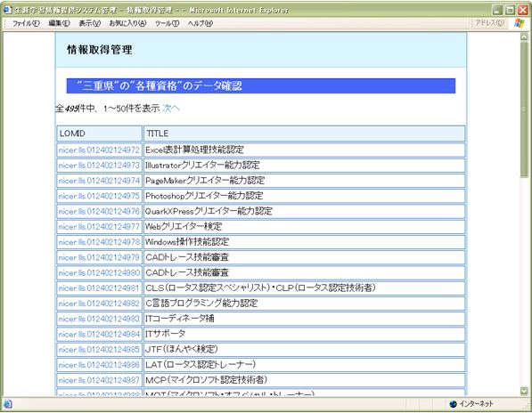This screenshot has height=413, width=532.
Task: Select the Webクリエイター検定 cell
Action: click(x=305, y=227)
